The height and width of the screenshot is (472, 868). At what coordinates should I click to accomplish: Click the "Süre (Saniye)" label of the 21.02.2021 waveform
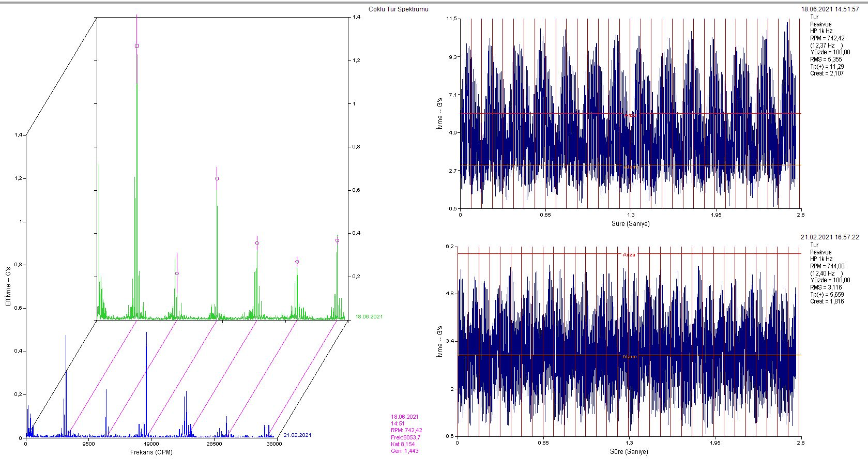click(629, 451)
